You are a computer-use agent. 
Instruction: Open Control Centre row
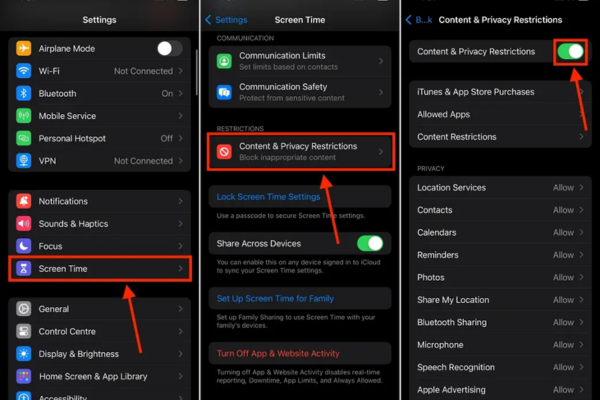100,331
